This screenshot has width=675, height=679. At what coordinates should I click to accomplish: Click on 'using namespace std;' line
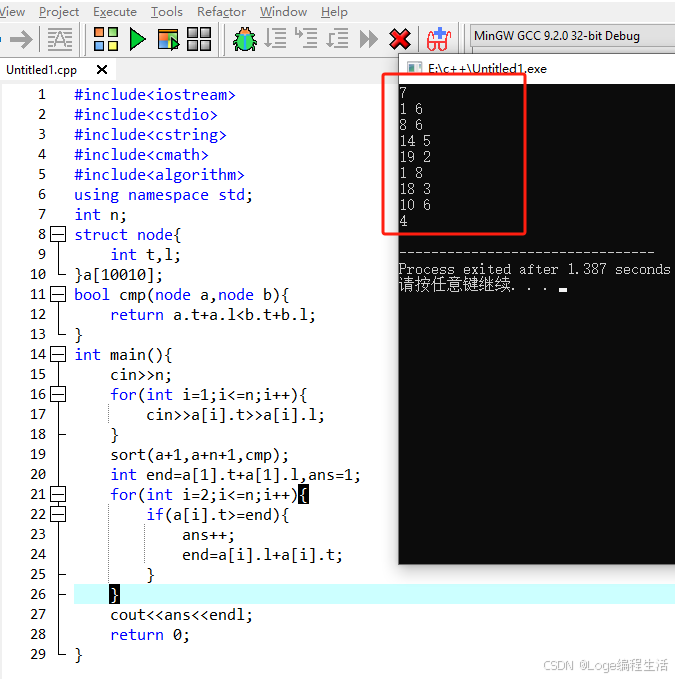click(163, 195)
